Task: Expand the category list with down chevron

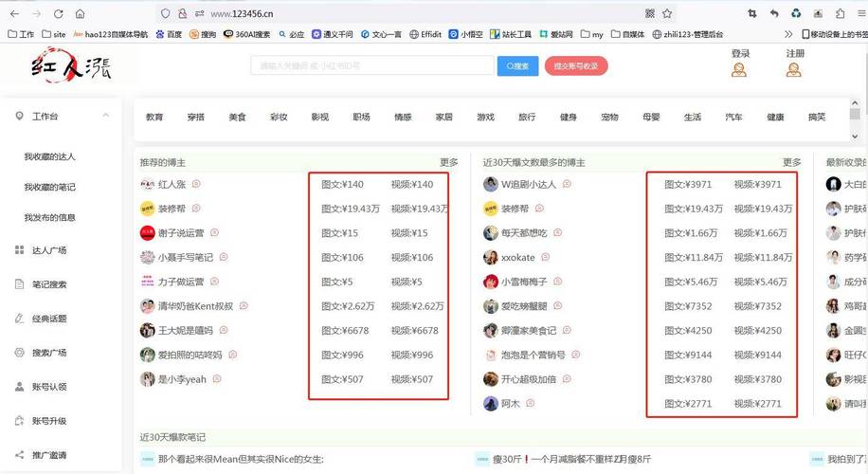Action: point(855,136)
